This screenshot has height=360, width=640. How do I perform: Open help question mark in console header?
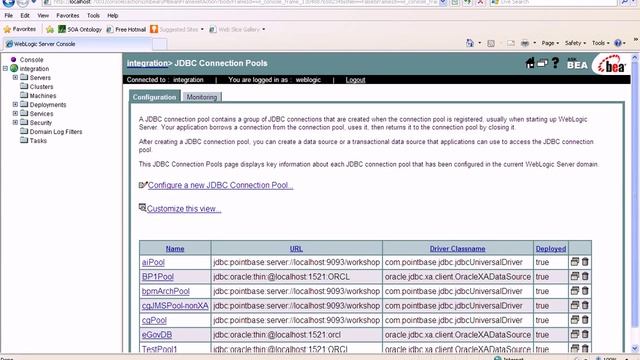tap(555, 63)
